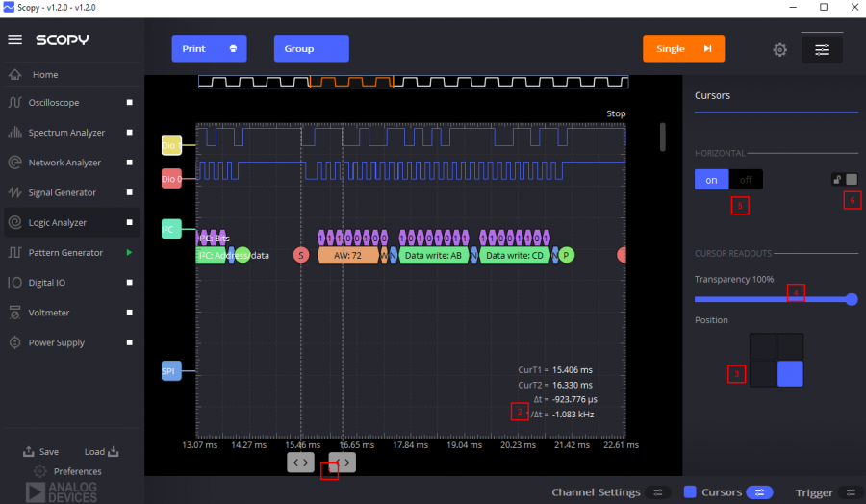Set readout position to top-left
The height and width of the screenshot is (504, 866).
[763, 346]
